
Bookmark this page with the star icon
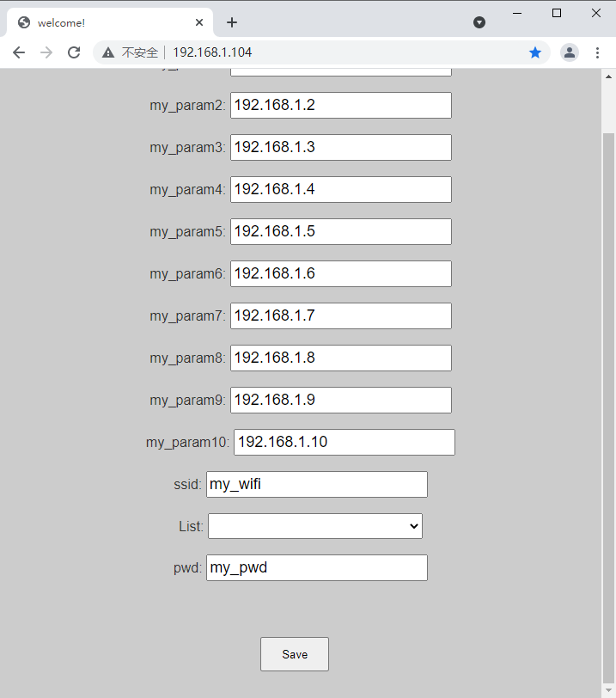click(x=535, y=52)
